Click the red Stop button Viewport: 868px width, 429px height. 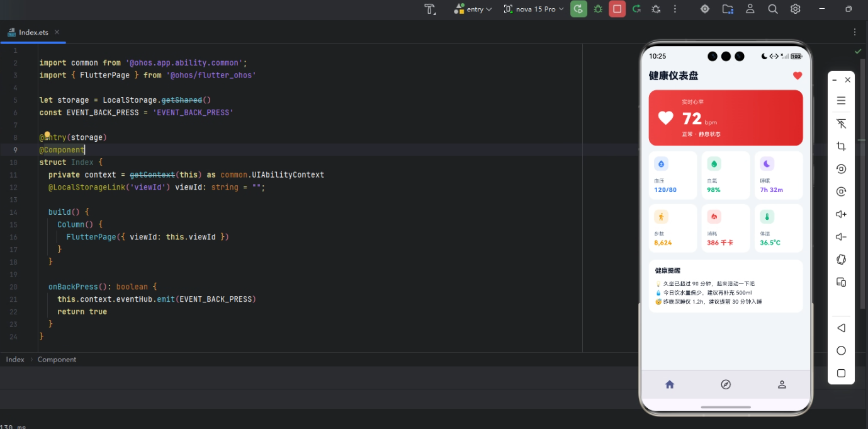pyautogui.click(x=617, y=9)
